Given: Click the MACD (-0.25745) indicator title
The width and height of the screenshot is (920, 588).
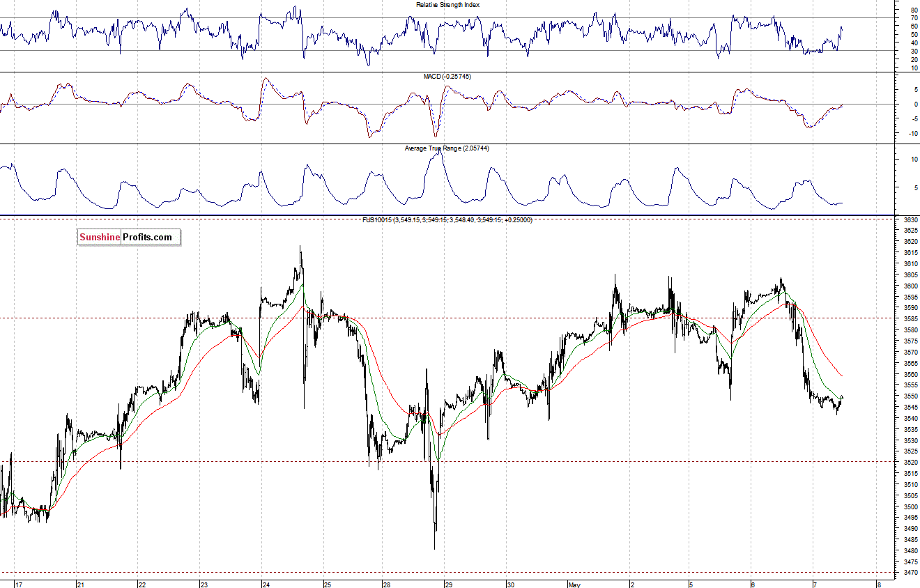Looking at the screenshot, I should coord(447,77).
